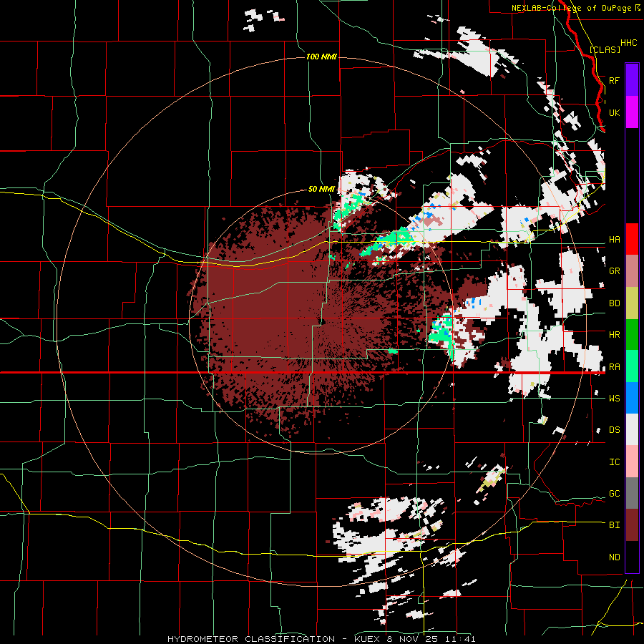644x644 pixels.
Task: Click the white DS legend swatch
Action: (x=632, y=429)
